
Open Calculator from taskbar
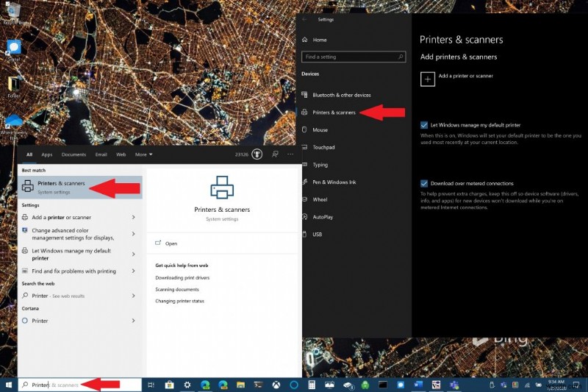(x=312, y=385)
